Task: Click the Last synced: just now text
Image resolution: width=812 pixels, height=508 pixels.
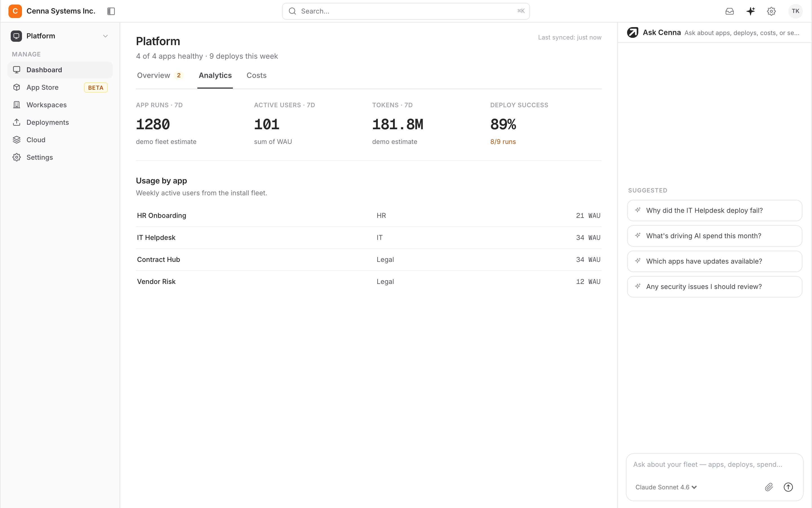Action: point(570,37)
